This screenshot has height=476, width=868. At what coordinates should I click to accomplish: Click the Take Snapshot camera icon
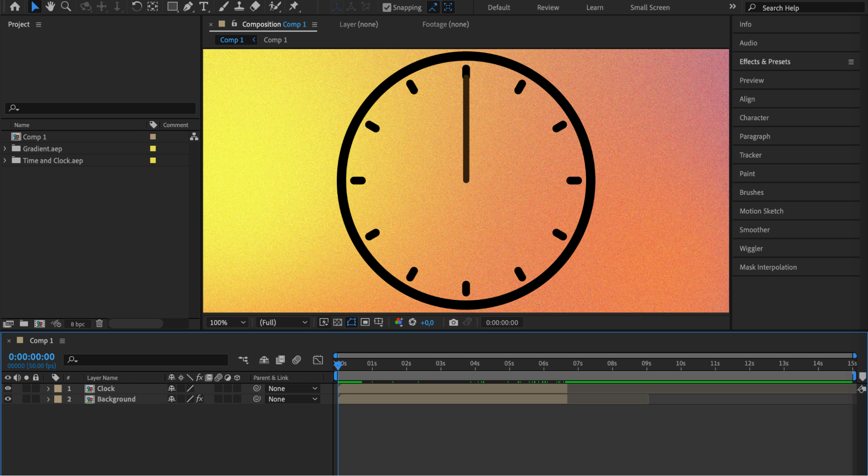coord(453,322)
